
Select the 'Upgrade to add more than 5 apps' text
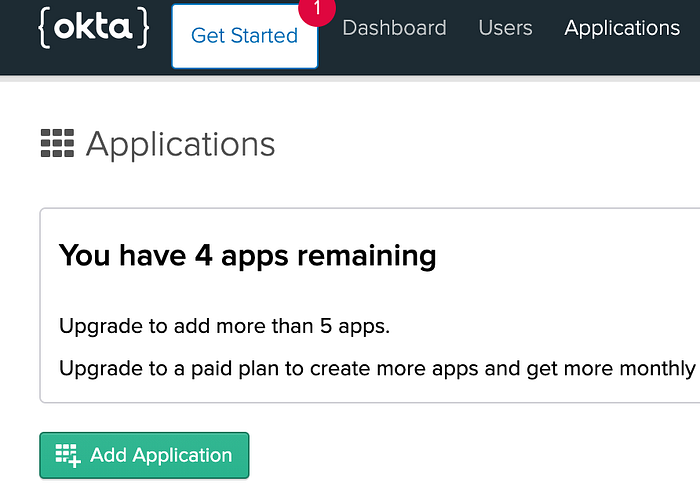click(x=225, y=326)
